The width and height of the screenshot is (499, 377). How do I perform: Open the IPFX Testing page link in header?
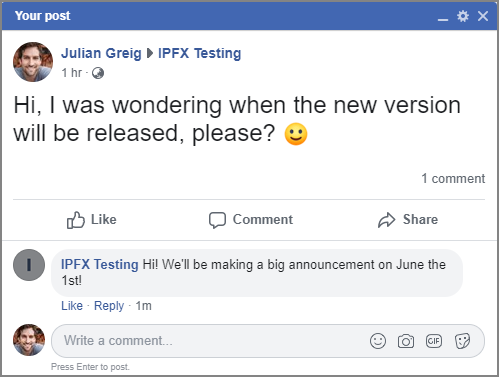point(199,53)
